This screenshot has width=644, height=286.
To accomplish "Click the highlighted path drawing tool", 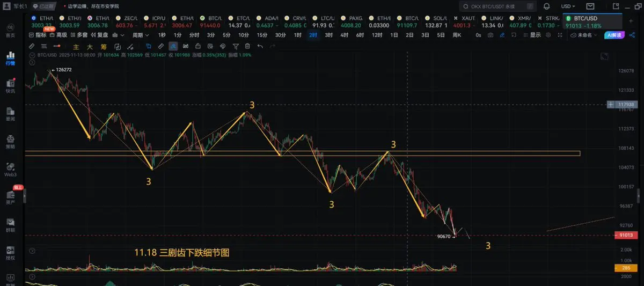I will click(173, 47).
